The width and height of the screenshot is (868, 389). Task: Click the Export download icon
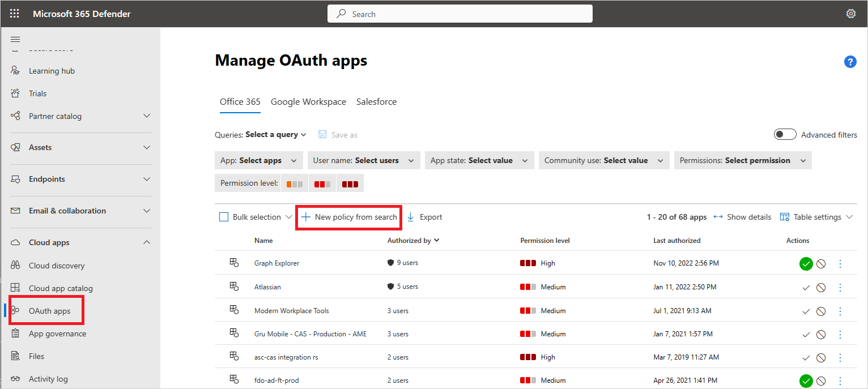411,217
